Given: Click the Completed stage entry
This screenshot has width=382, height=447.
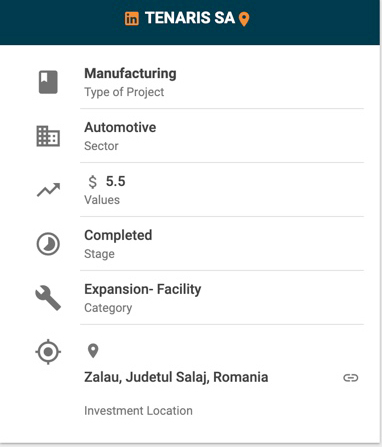Looking at the screenshot, I should [x=118, y=235].
